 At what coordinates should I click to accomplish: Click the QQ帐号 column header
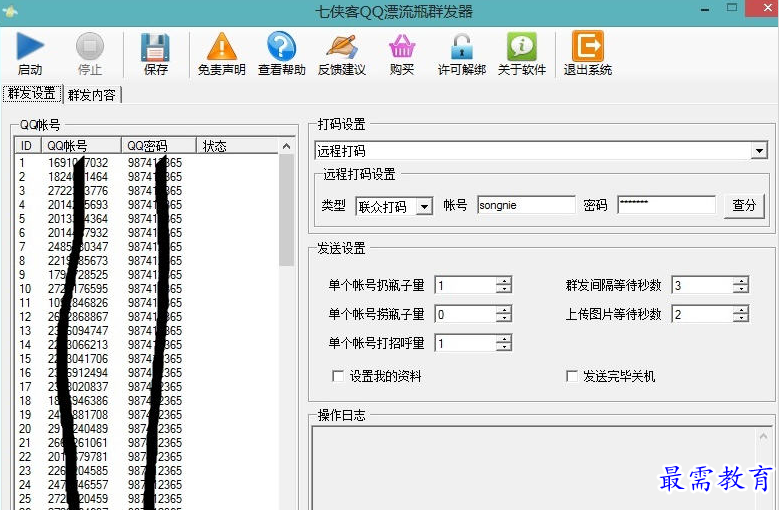point(81,145)
